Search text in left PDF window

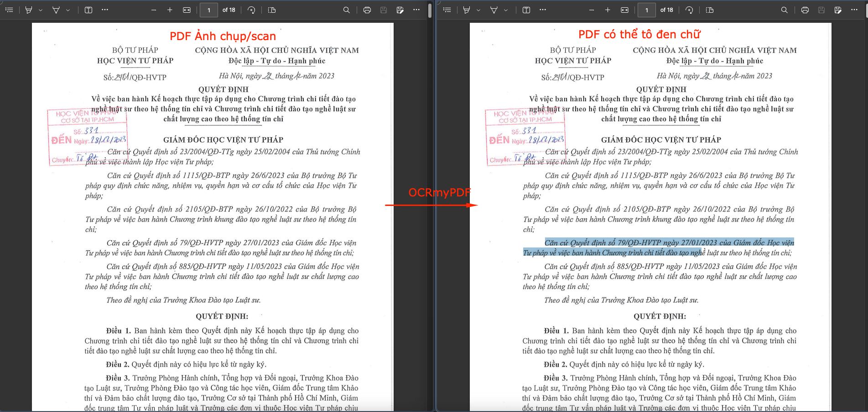[347, 10]
